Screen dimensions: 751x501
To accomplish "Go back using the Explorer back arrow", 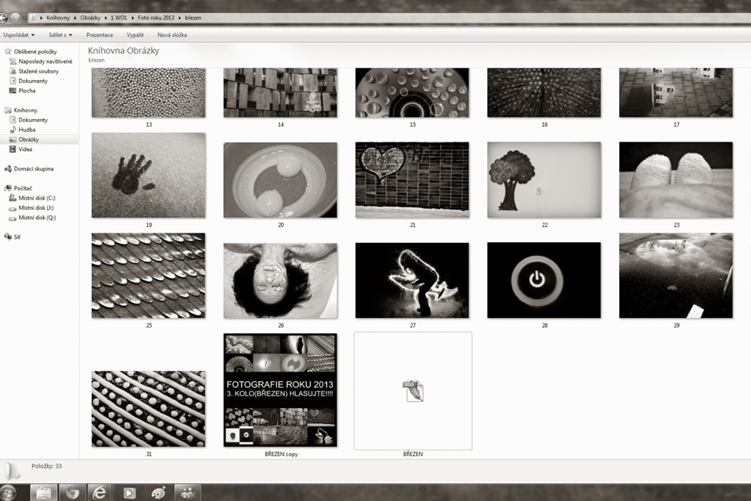I will (3, 18).
